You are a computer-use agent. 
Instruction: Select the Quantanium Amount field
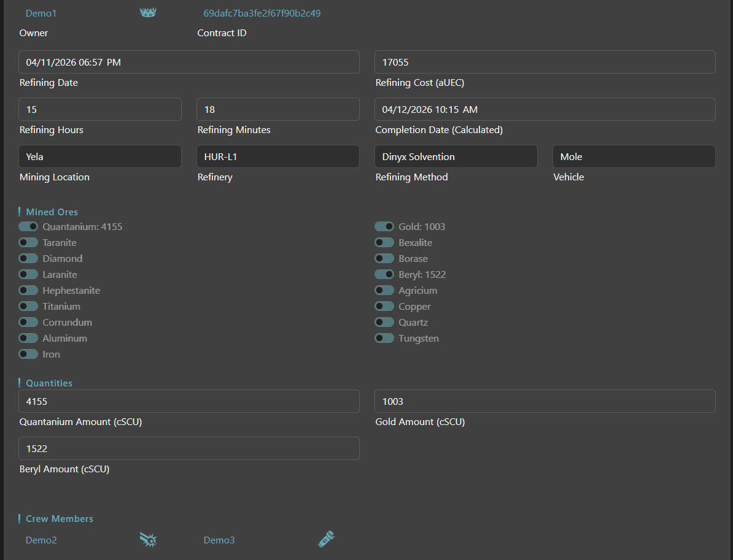pyautogui.click(x=188, y=401)
